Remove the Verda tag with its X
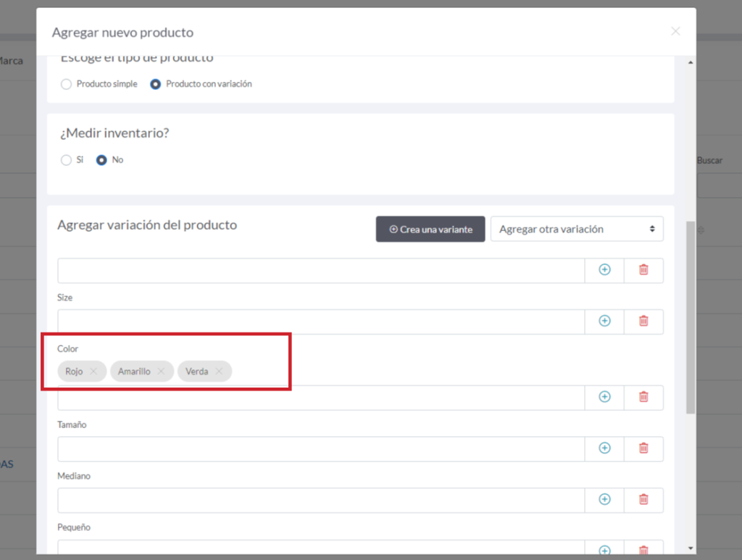The image size is (742, 560). pyautogui.click(x=219, y=372)
